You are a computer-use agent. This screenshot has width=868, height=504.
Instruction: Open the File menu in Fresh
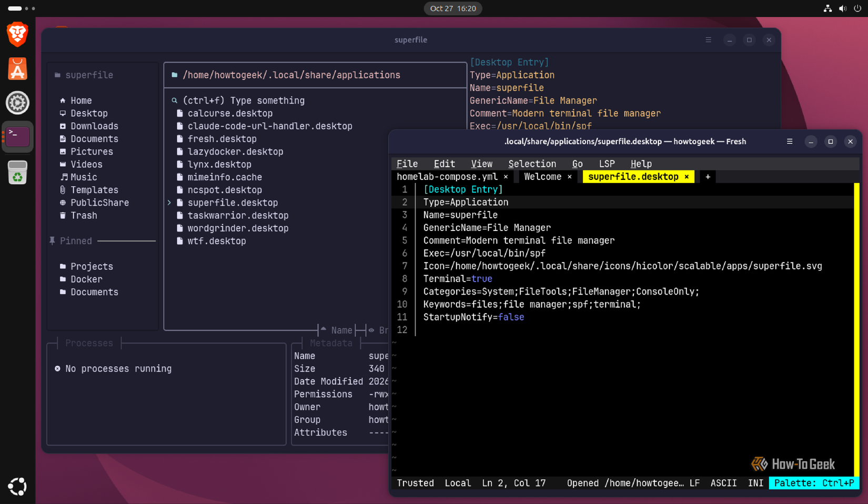pos(407,164)
